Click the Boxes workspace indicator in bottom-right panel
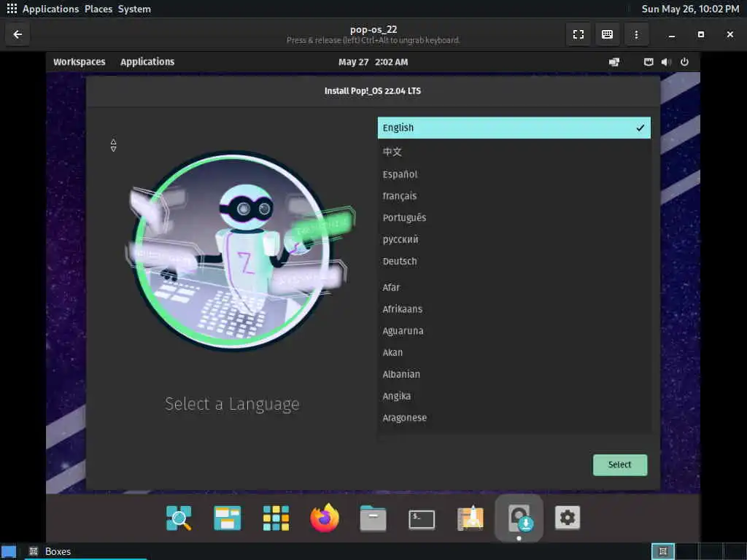Image resolution: width=747 pixels, height=560 pixels. pos(662,551)
